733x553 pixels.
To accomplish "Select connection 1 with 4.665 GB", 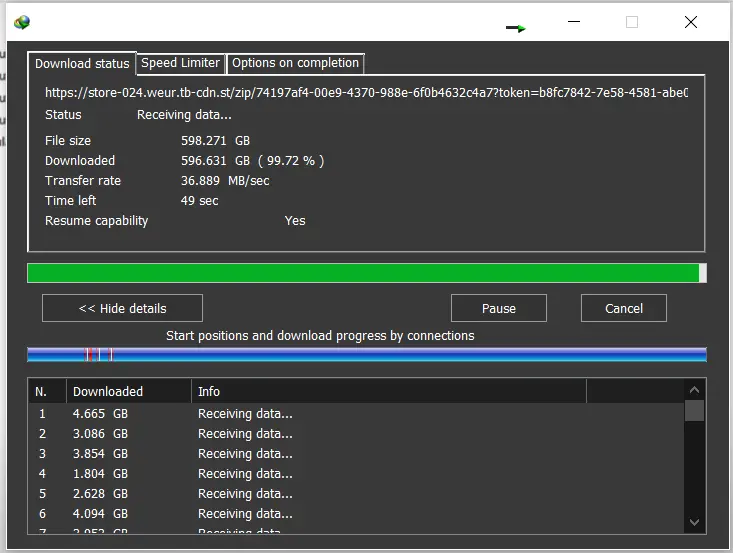I will (356, 414).
